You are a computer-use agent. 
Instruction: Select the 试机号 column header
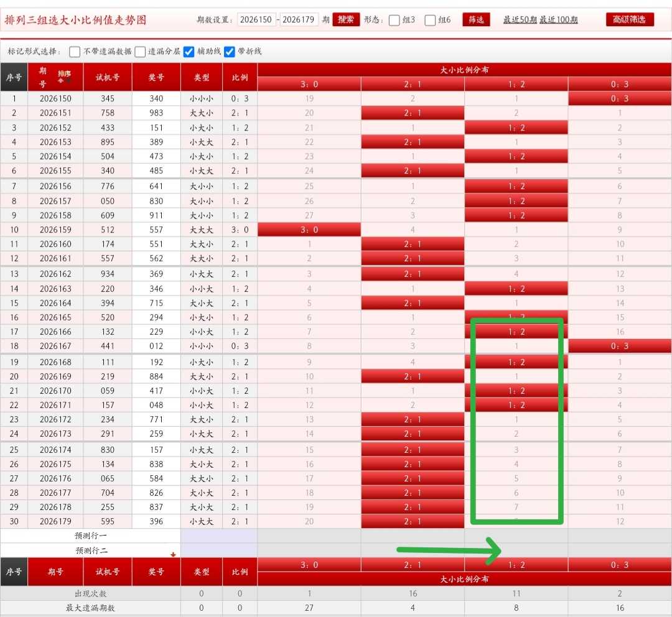pos(108,77)
